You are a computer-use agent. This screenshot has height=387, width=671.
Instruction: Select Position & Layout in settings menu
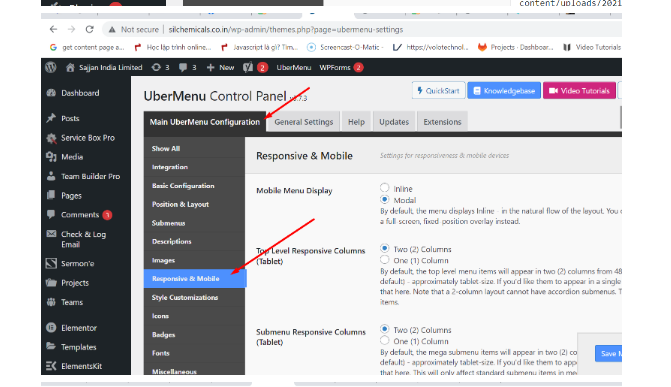pyautogui.click(x=194, y=204)
